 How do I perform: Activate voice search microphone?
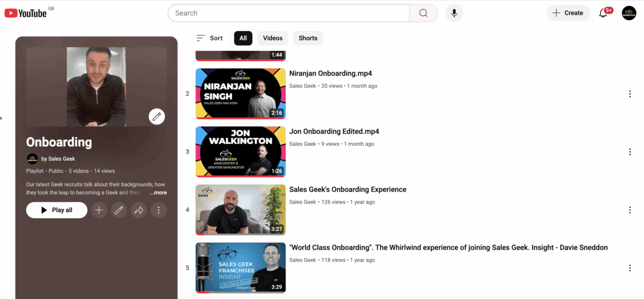point(454,13)
